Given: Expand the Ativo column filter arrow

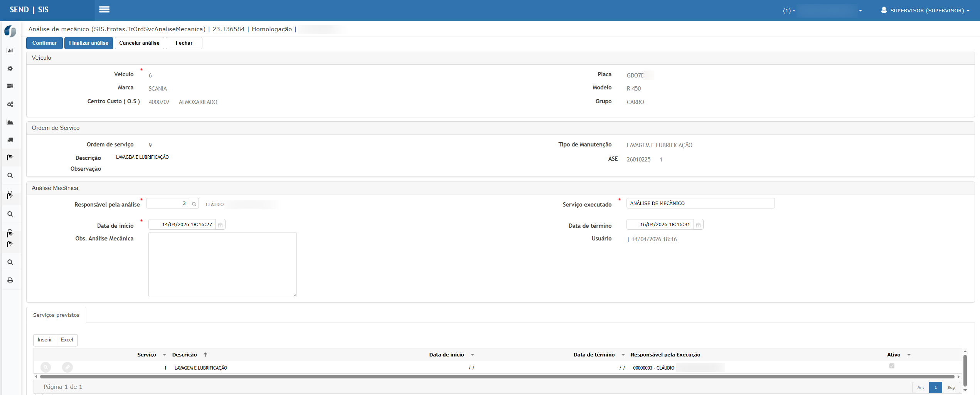Looking at the screenshot, I should [x=909, y=355].
